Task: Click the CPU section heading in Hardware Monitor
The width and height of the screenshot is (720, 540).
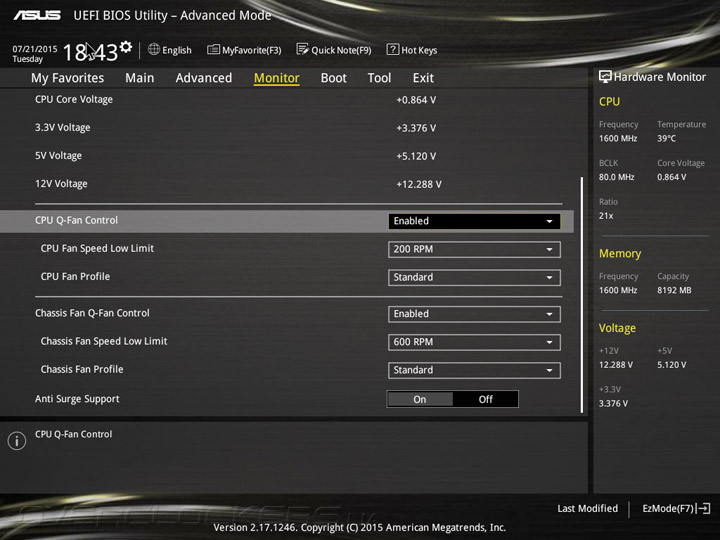Action: pyautogui.click(x=609, y=101)
